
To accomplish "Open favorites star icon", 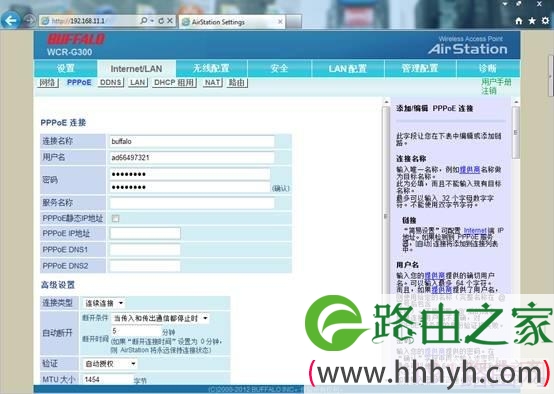I will (x=532, y=21).
